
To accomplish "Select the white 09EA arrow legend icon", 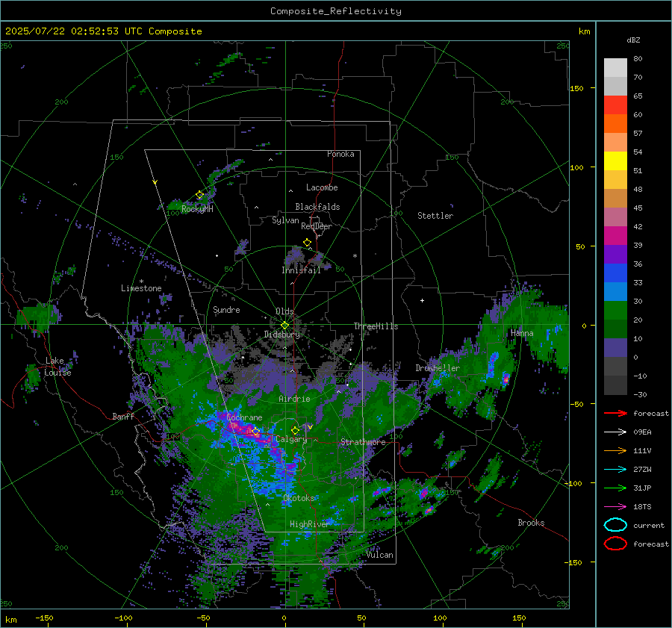I will point(615,432).
